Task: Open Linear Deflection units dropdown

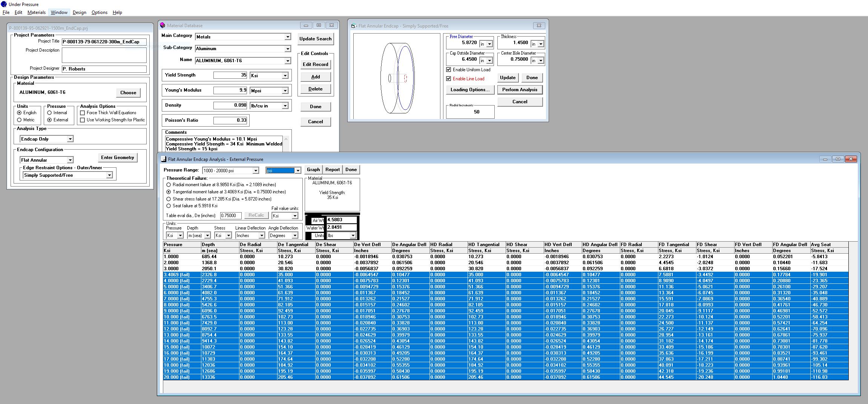Action: (x=262, y=236)
